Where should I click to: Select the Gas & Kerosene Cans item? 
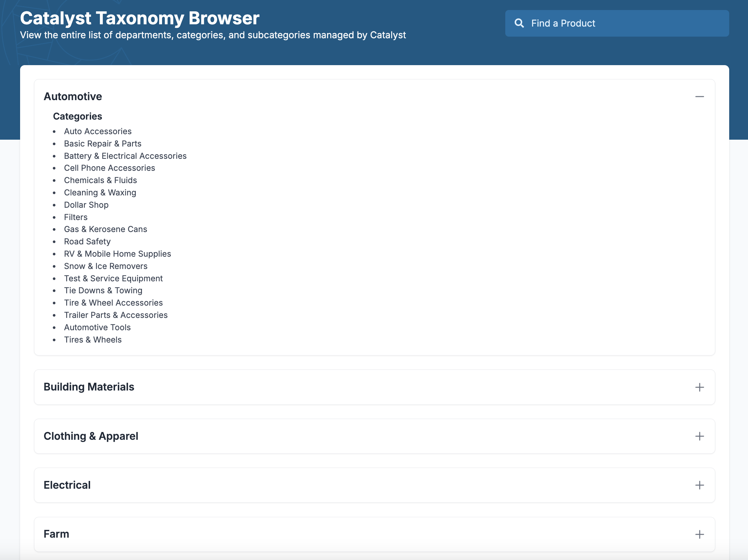tap(106, 229)
